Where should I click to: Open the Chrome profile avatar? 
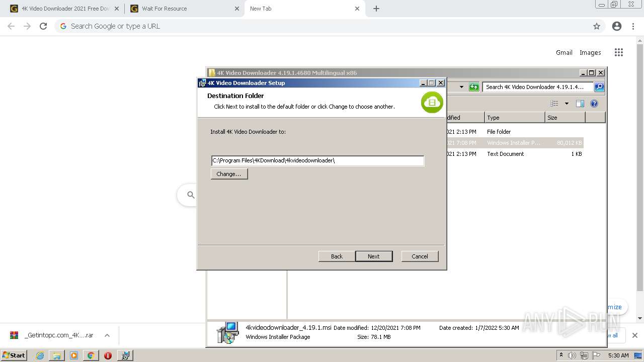click(617, 26)
